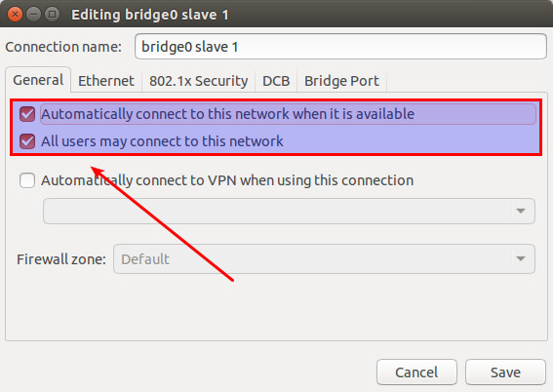Select the General tab
The width and height of the screenshot is (553, 392).
(38, 80)
